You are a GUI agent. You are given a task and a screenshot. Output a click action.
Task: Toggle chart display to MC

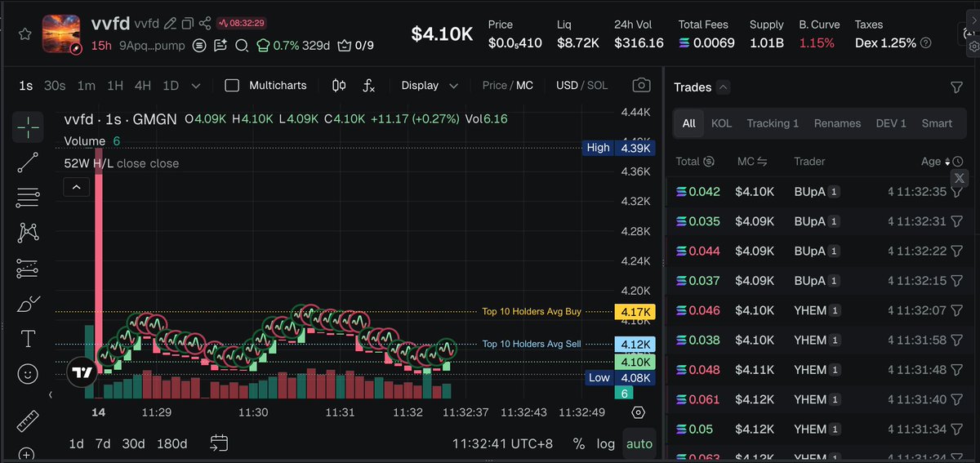point(524,85)
